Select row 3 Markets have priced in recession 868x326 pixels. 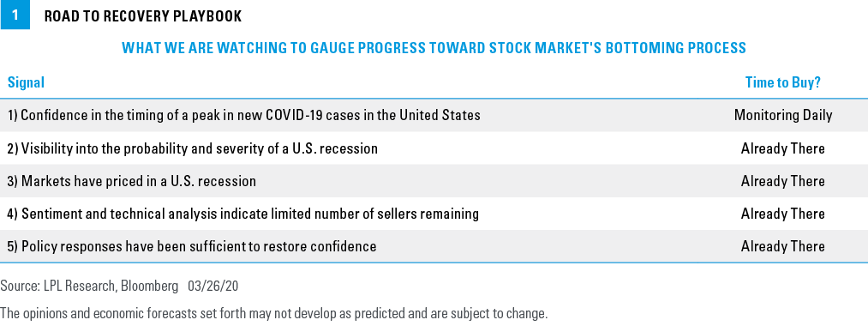pos(434,181)
